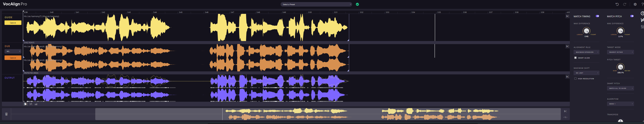The height and width of the screenshot is (124, 644).
Task: Expand the Alignment Rule Maximum Expansion dropdown
Action: pyautogui.click(x=586, y=52)
